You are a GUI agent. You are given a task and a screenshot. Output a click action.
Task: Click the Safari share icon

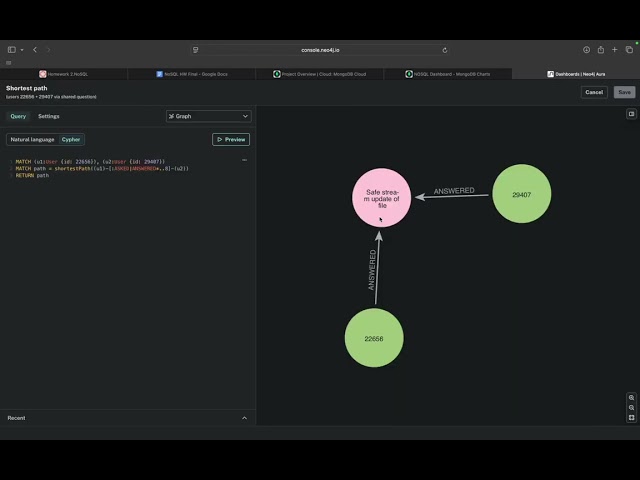[x=601, y=49]
